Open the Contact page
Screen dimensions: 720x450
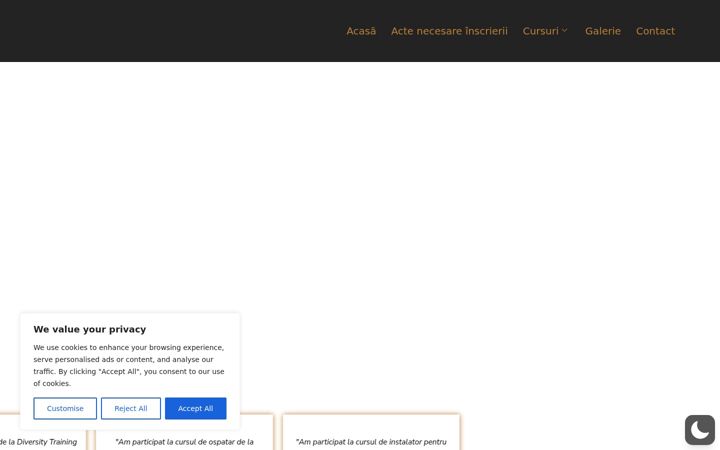(655, 31)
